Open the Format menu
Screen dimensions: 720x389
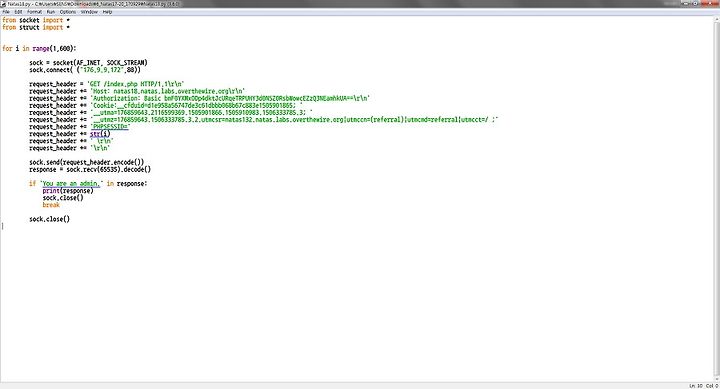(x=34, y=12)
